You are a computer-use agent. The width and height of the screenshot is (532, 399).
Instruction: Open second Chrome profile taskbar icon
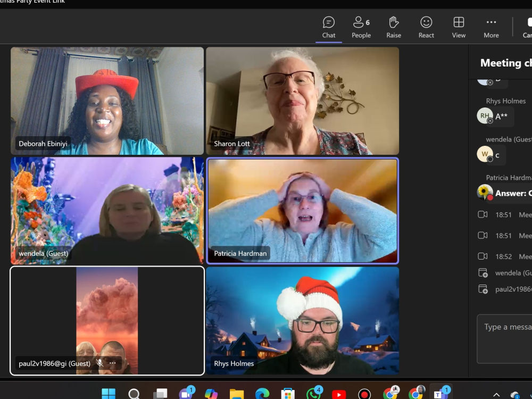tap(417, 394)
